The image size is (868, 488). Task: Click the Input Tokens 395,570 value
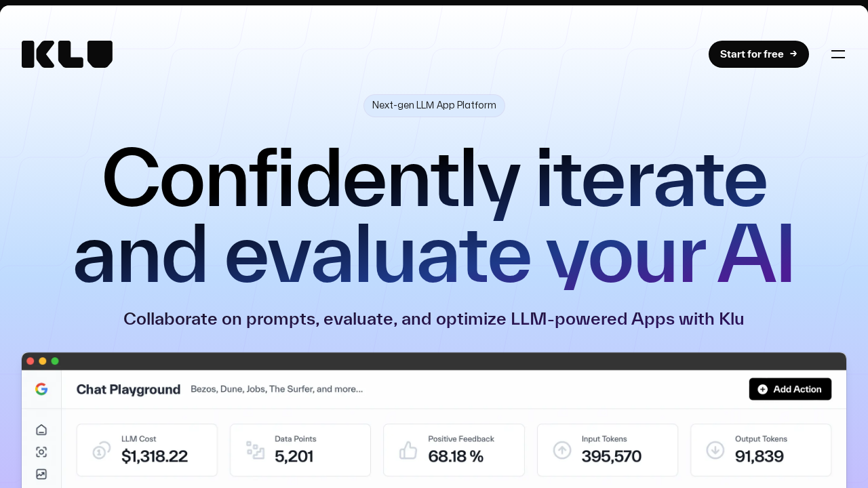611,457
